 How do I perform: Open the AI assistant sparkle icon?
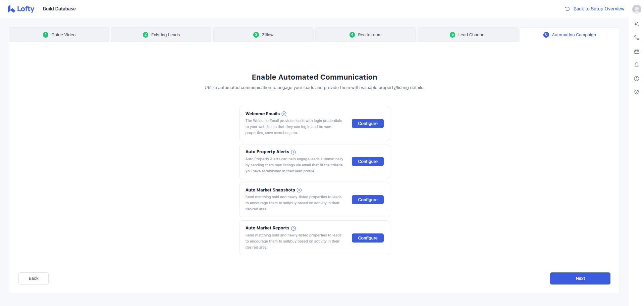point(636,24)
